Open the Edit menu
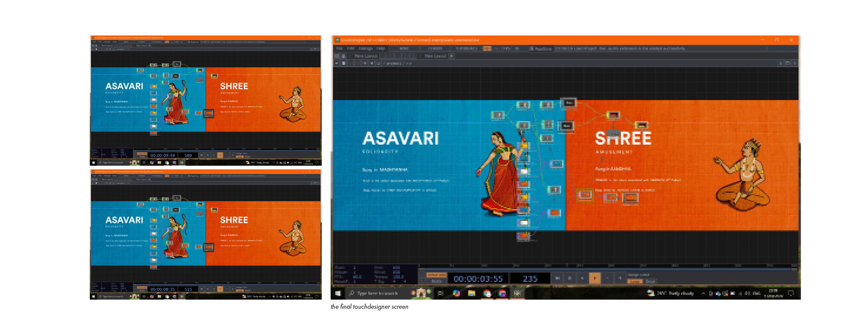Image resolution: width=868 pixels, height=335 pixels. [x=350, y=48]
